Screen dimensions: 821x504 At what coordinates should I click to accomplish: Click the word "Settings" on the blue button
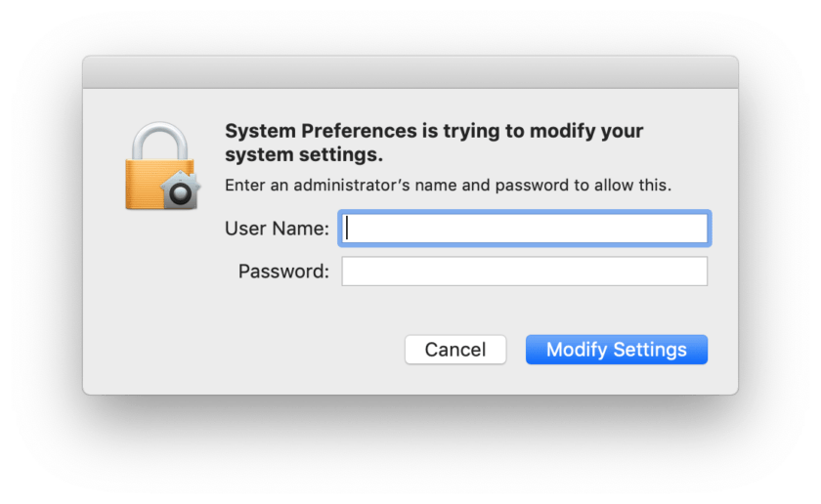tap(650, 350)
